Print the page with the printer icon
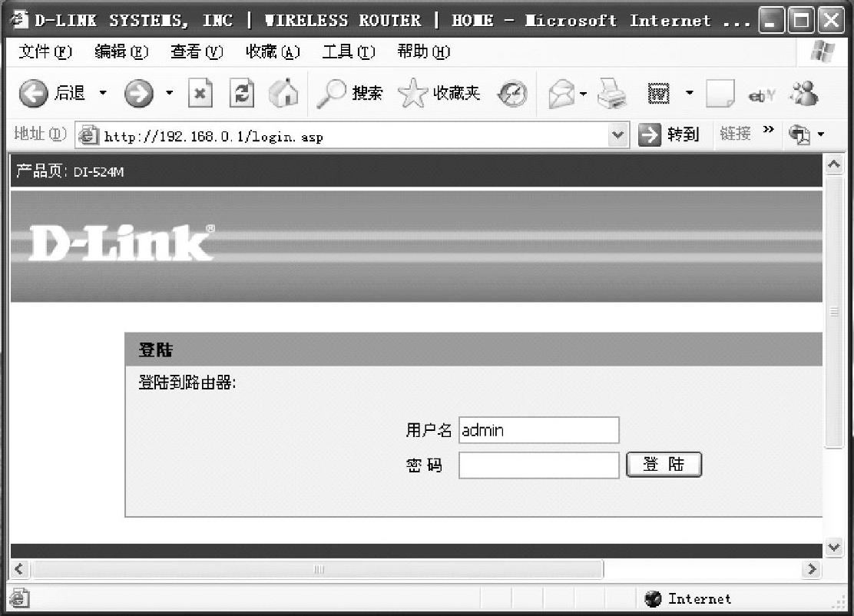Image resolution: width=854 pixels, height=616 pixels. tap(611, 94)
